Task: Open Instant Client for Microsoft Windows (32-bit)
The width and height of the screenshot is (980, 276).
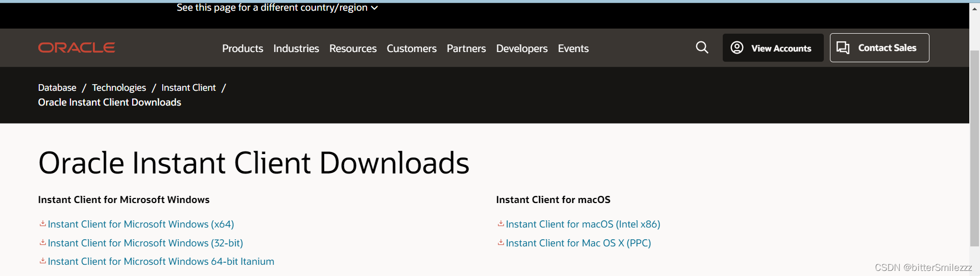Action: [145, 243]
